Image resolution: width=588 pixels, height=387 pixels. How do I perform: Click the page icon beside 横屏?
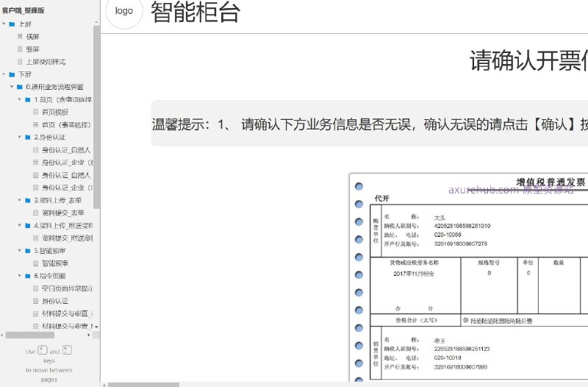click(20, 36)
